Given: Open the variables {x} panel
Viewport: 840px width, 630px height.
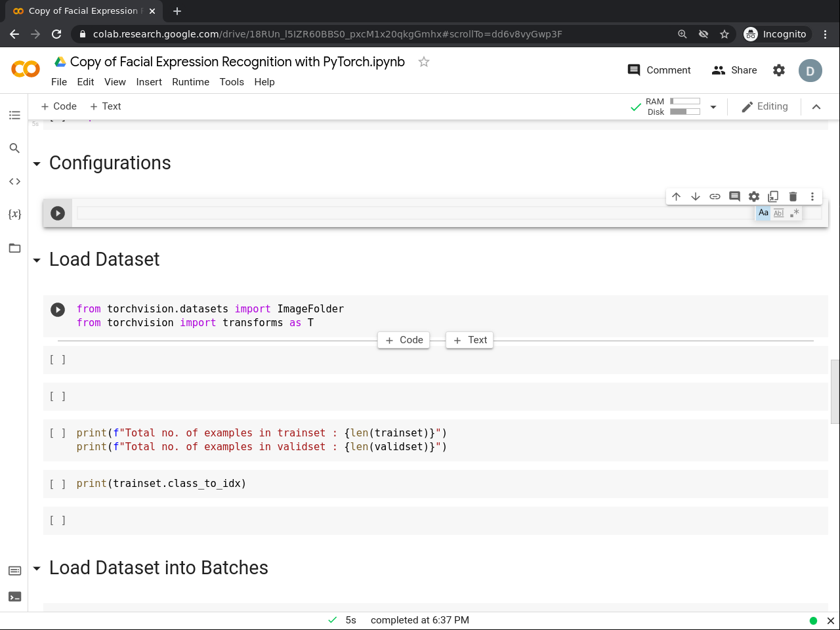Looking at the screenshot, I should tap(14, 214).
